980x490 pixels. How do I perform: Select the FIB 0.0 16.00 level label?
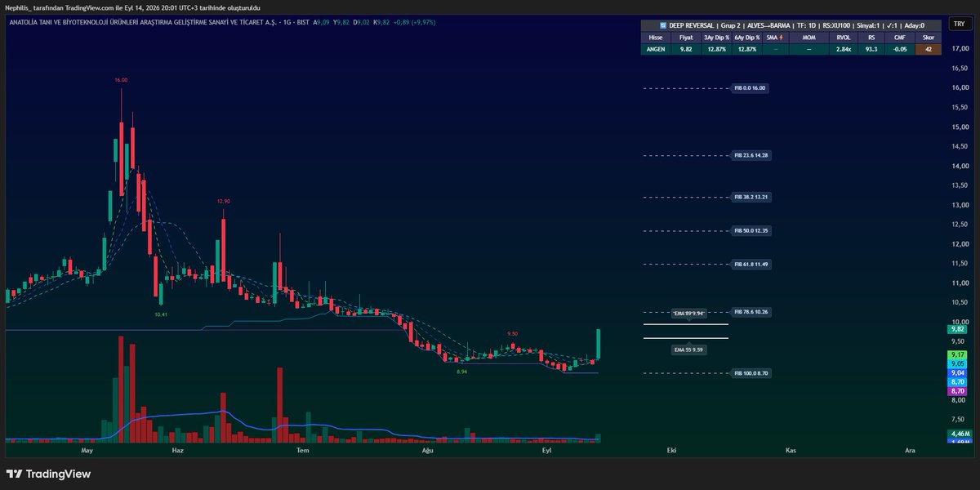click(x=750, y=87)
